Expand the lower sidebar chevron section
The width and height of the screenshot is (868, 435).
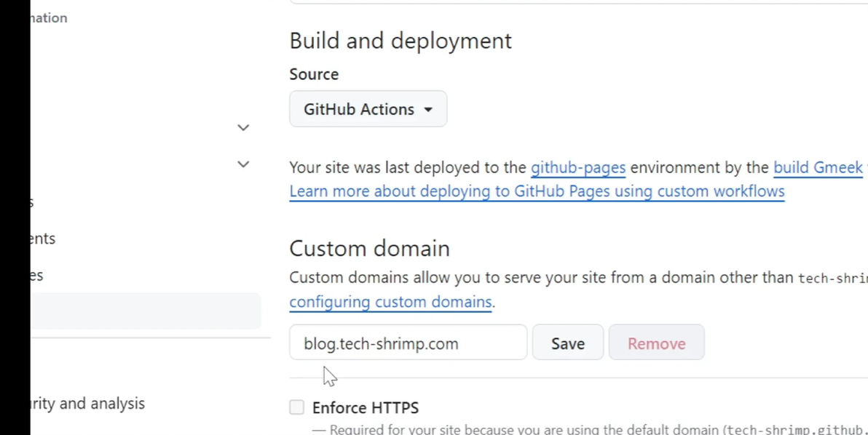243,164
